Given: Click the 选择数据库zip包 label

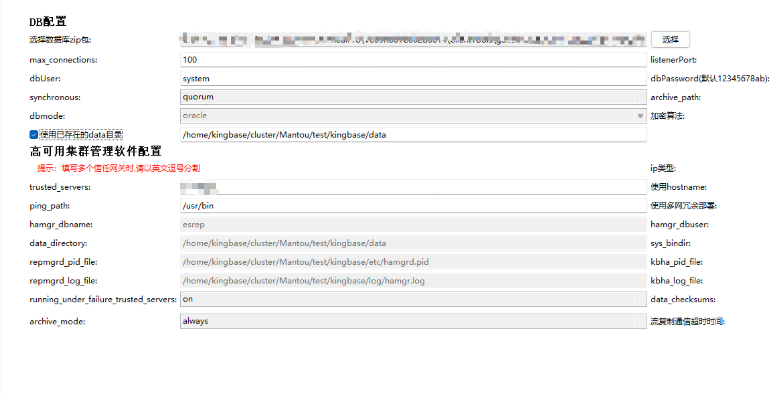Looking at the screenshot, I should (60, 40).
